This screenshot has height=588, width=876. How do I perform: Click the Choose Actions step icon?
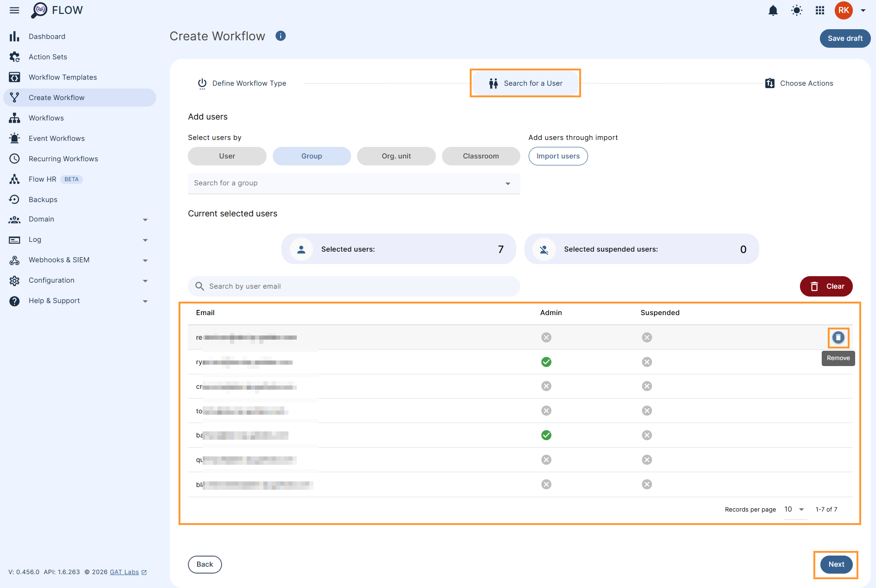(770, 83)
